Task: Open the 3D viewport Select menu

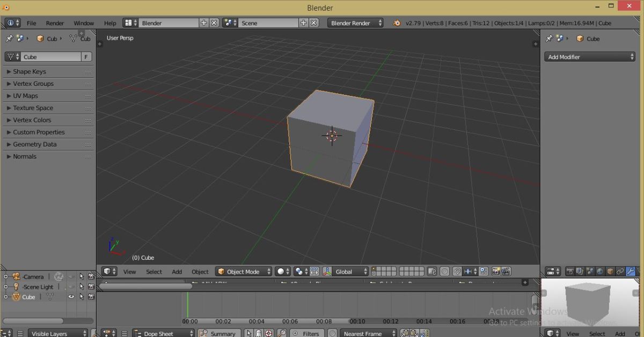Action: point(154,272)
